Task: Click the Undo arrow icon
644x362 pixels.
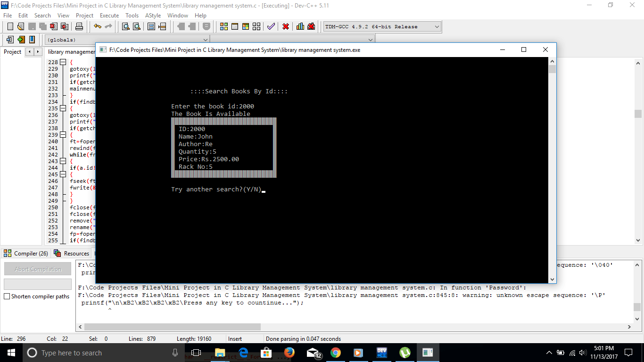Action: point(97,26)
